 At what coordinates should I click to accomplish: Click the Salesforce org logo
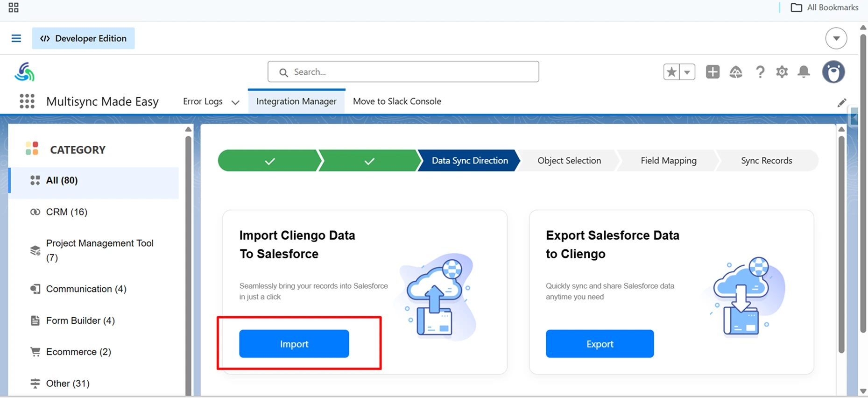tap(25, 71)
